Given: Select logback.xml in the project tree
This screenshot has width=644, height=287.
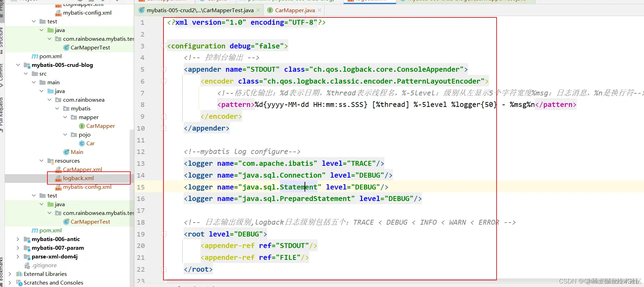Looking at the screenshot, I should 78,178.
